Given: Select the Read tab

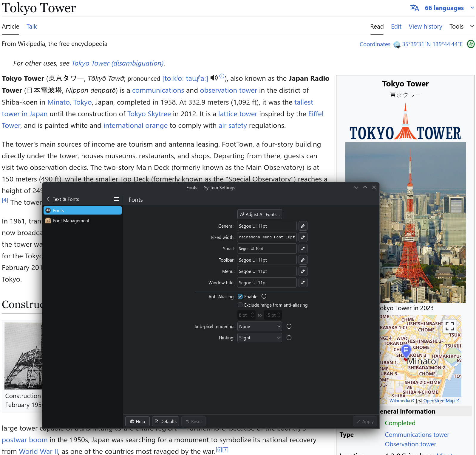Looking at the screenshot, I should pos(377,26).
